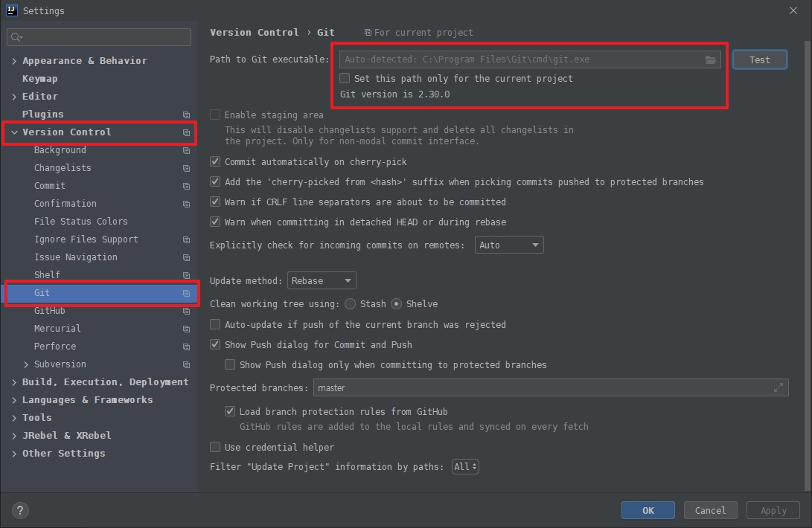Open the Changelists settings page
The height and width of the screenshot is (528, 812).
tap(63, 168)
